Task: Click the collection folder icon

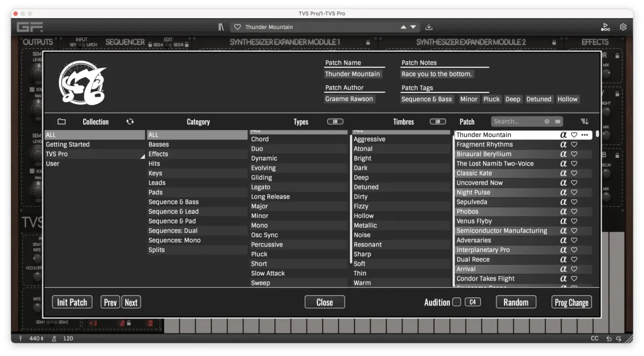Action: pos(61,122)
